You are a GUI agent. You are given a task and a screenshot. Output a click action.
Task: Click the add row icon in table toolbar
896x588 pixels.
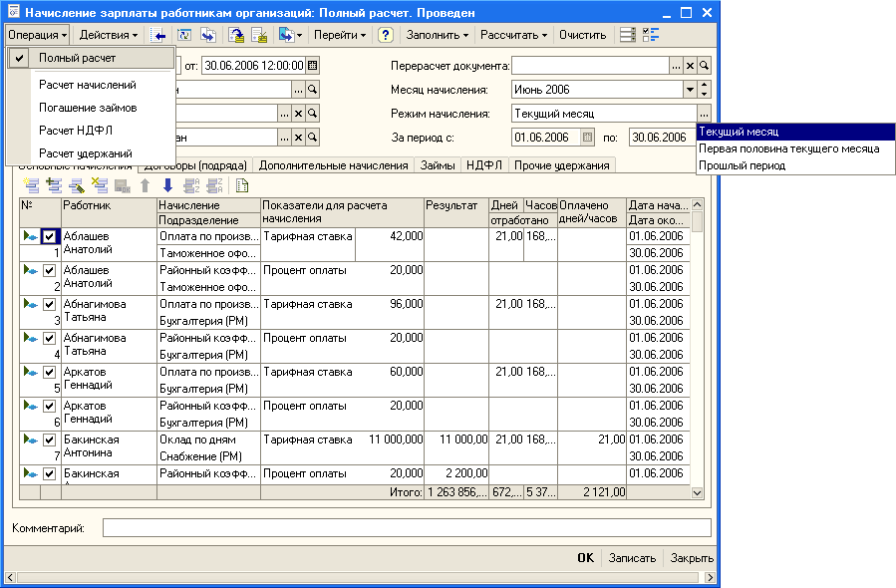point(32,185)
